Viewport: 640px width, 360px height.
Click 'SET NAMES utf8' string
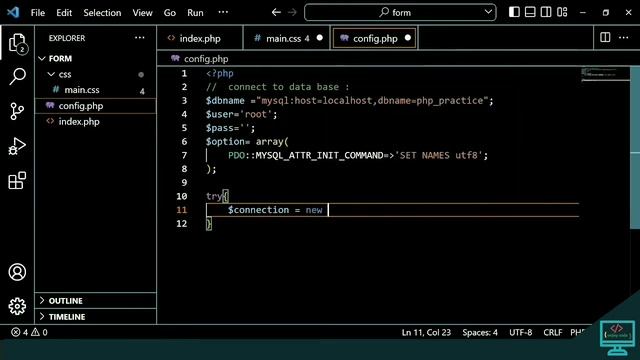(x=439, y=155)
